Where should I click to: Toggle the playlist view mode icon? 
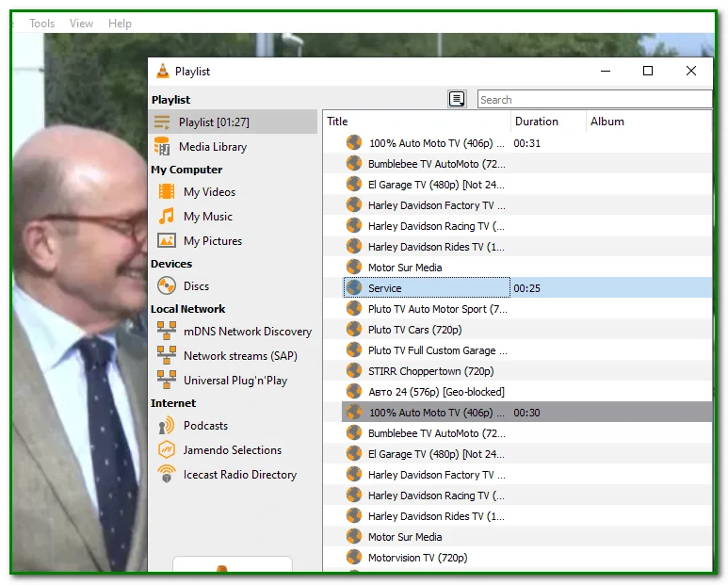click(457, 99)
